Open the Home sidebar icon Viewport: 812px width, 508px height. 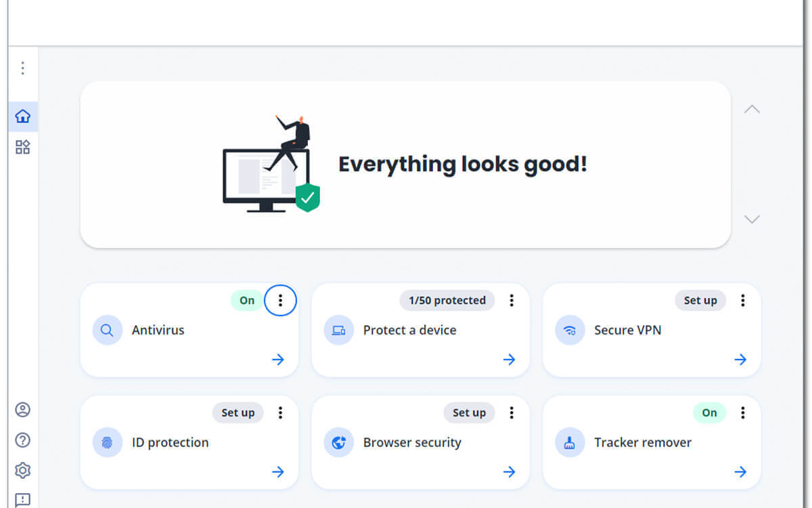(22, 117)
